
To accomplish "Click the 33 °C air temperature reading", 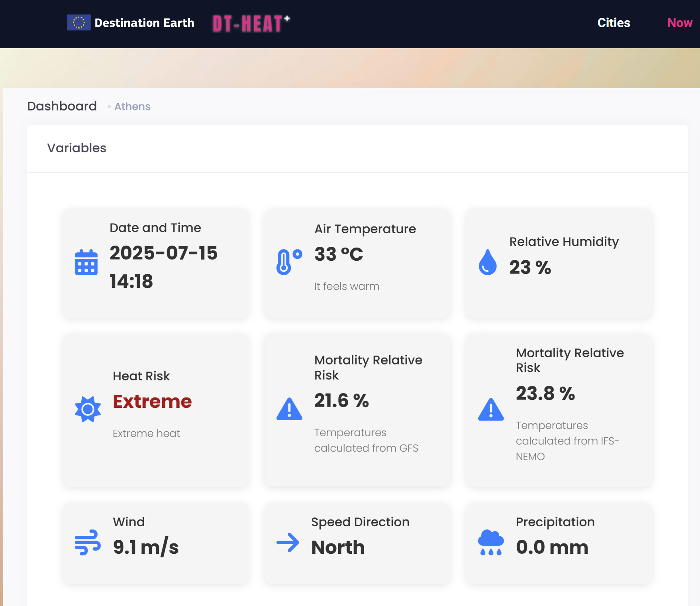I will [339, 254].
